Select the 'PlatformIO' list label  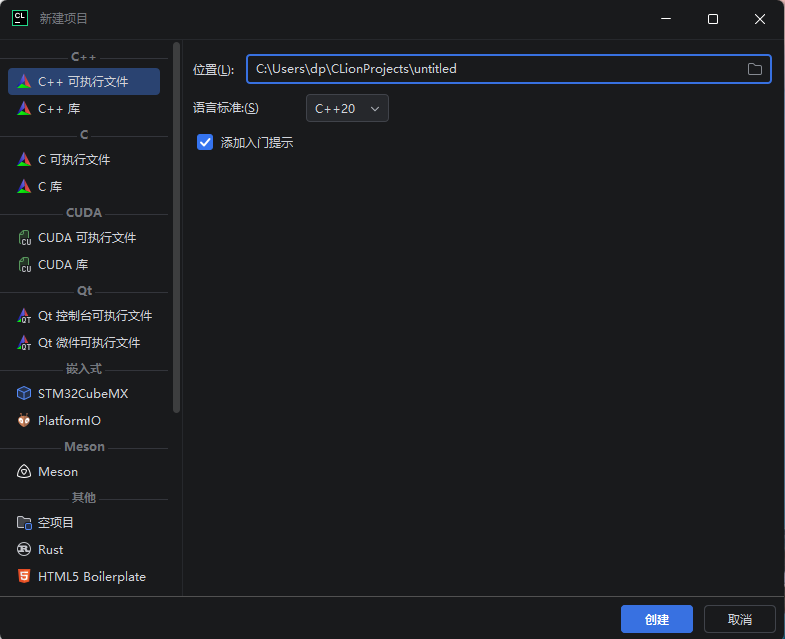[69, 421]
